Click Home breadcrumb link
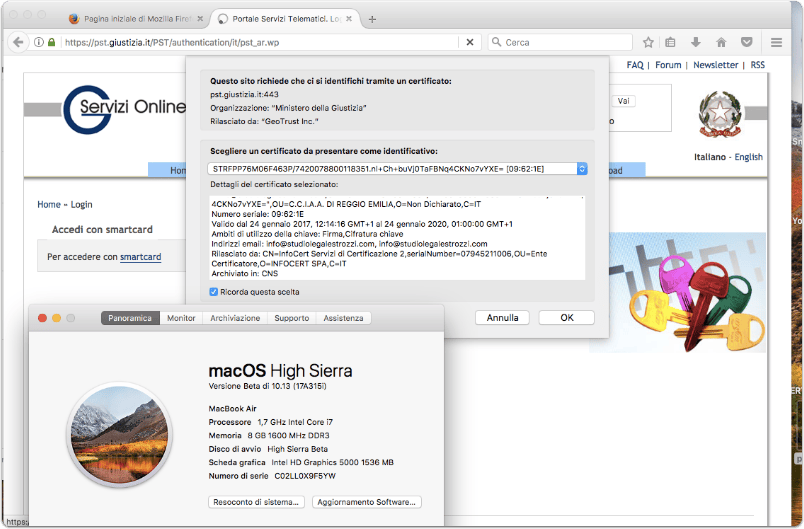This screenshot has width=804, height=529. [x=49, y=205]
